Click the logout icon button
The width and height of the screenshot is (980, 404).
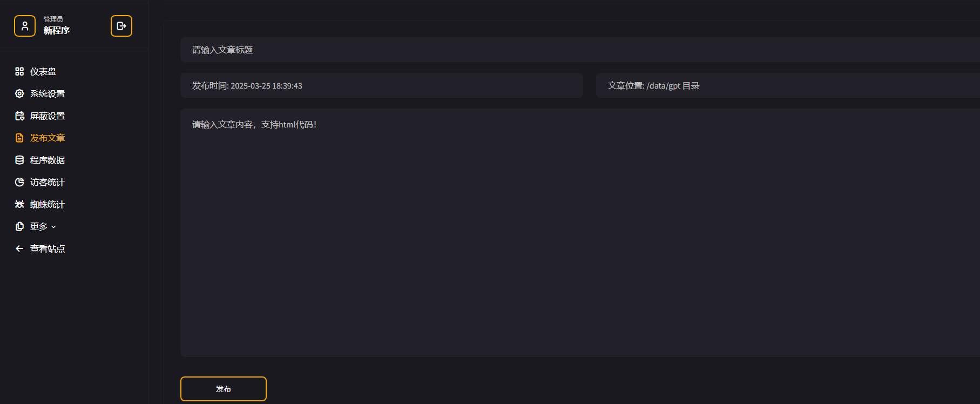[121, 26]
